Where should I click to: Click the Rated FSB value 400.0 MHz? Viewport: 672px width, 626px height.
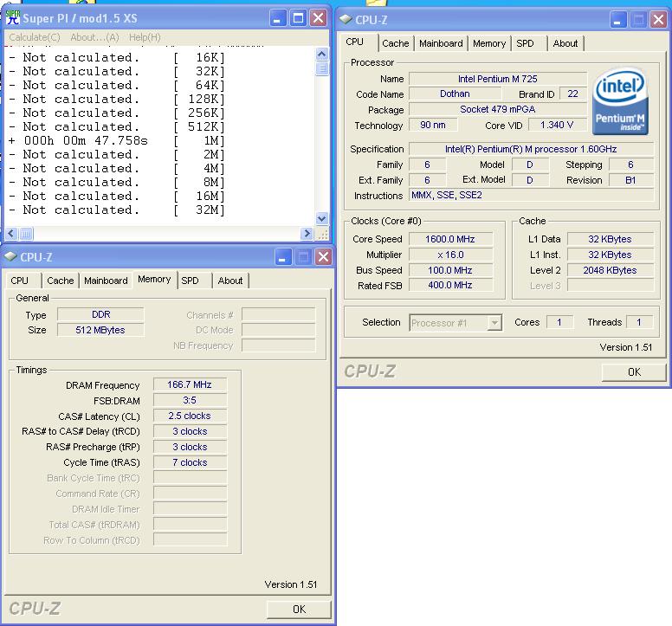[x=450, y=286]
